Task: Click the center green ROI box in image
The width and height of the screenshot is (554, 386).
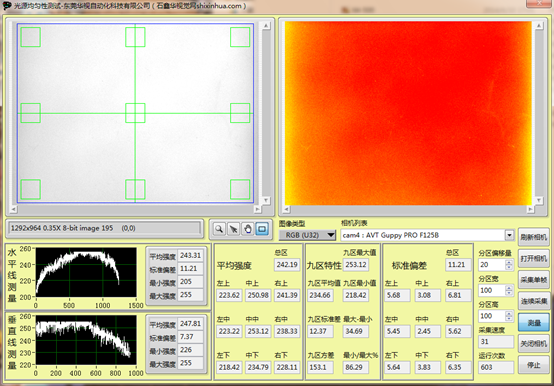Action: pos(135,113)
